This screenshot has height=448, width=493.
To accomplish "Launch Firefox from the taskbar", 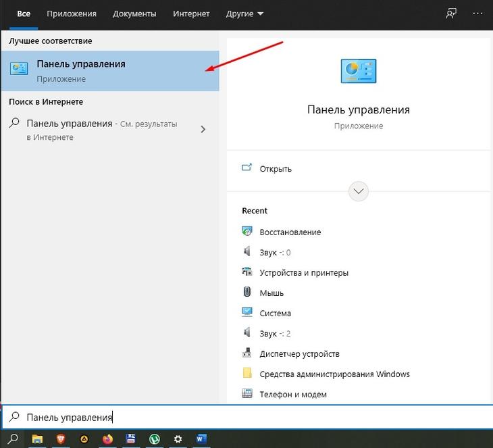I will tap(108, 439).
